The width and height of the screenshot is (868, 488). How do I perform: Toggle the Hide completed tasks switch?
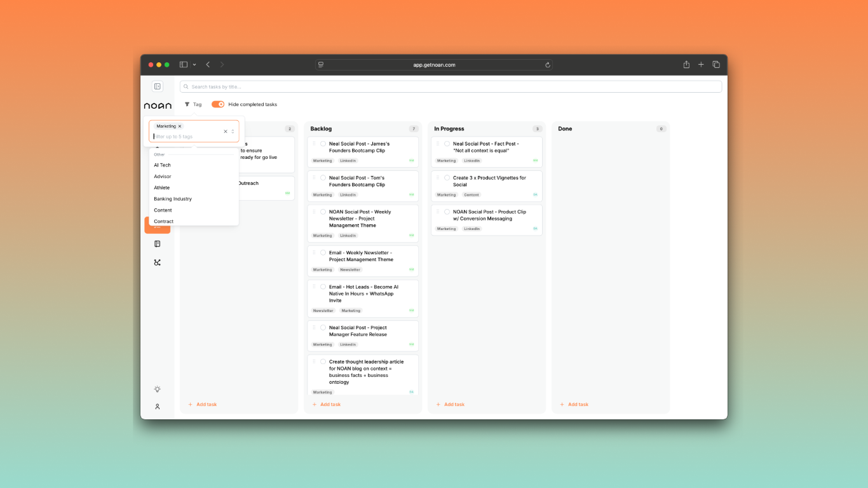tap(218, 104)
